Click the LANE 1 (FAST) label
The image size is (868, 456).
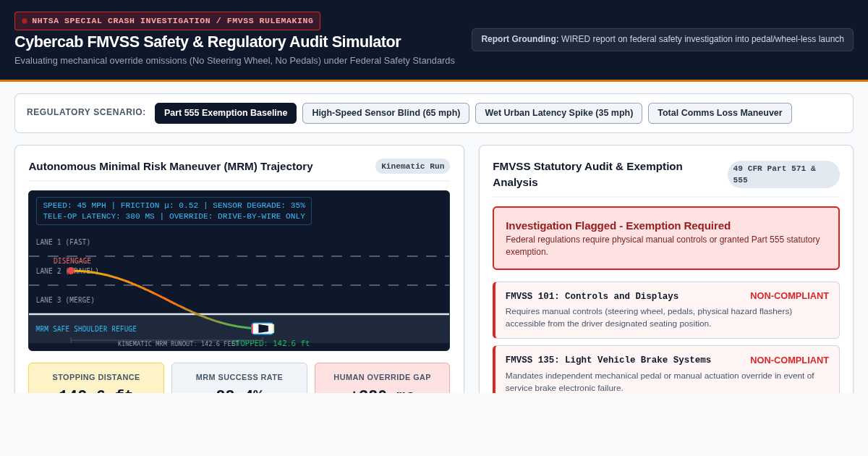[64, 242]
